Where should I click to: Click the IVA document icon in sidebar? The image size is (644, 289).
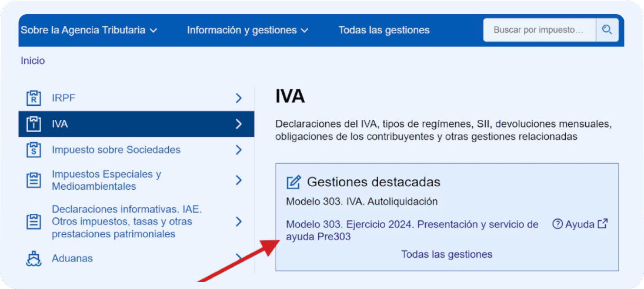34,124
